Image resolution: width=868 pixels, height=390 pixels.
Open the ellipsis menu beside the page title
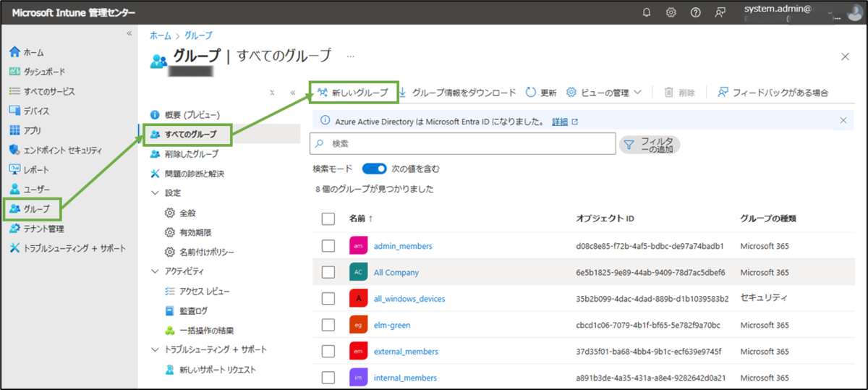pyautogui.click(x=351, y=56)
